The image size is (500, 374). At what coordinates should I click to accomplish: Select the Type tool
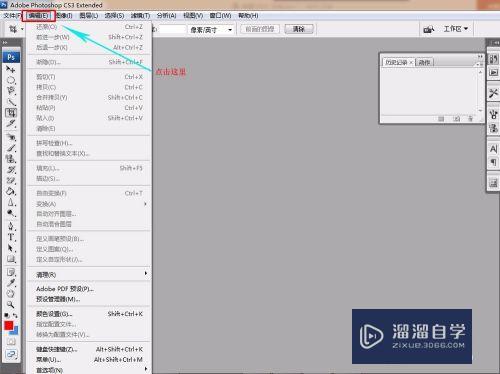coord(11,237)
